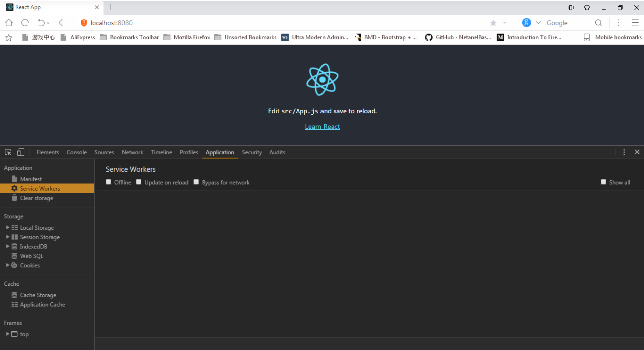Click the React logo on the page
The image size is (644, 350).
323,79
